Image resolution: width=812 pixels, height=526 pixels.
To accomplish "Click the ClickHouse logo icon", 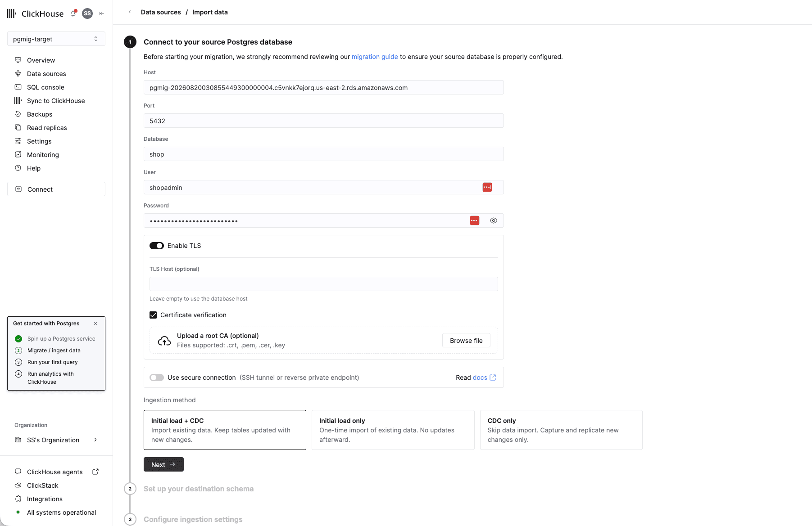I will (x=12, y=13).
